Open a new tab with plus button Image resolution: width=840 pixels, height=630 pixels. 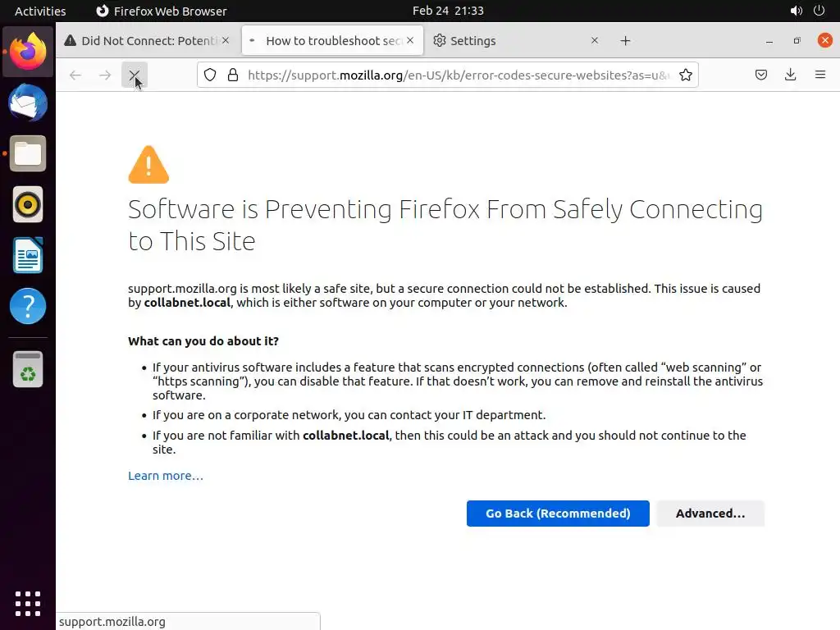click(625, 41)
